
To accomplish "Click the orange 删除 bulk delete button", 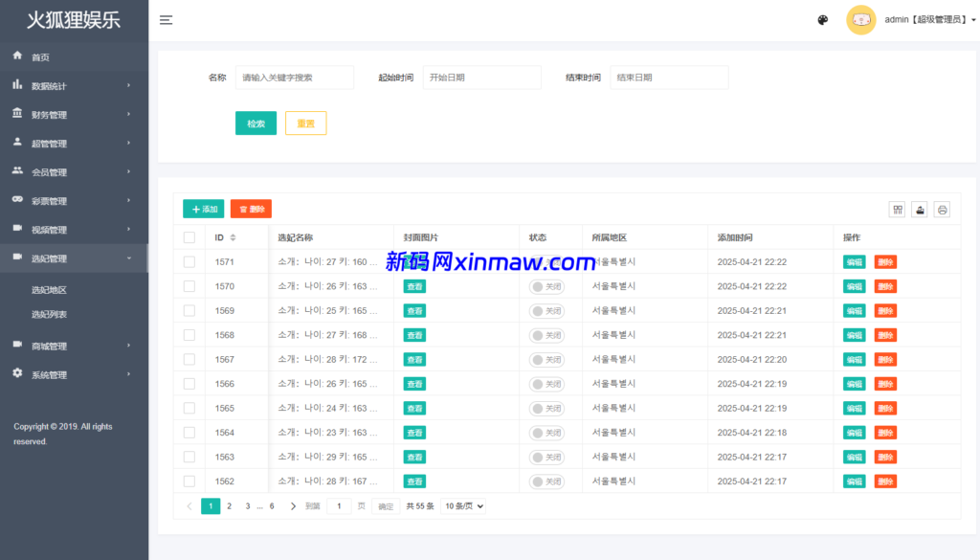I will point(252,209).
